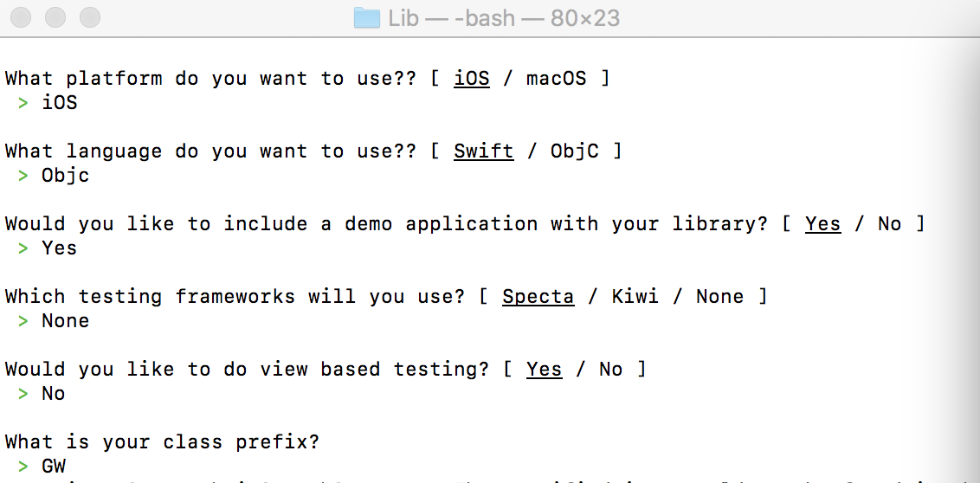Minimize the bash terminal window
Viewport: 980px width, 483px height.
click(55, 17)
